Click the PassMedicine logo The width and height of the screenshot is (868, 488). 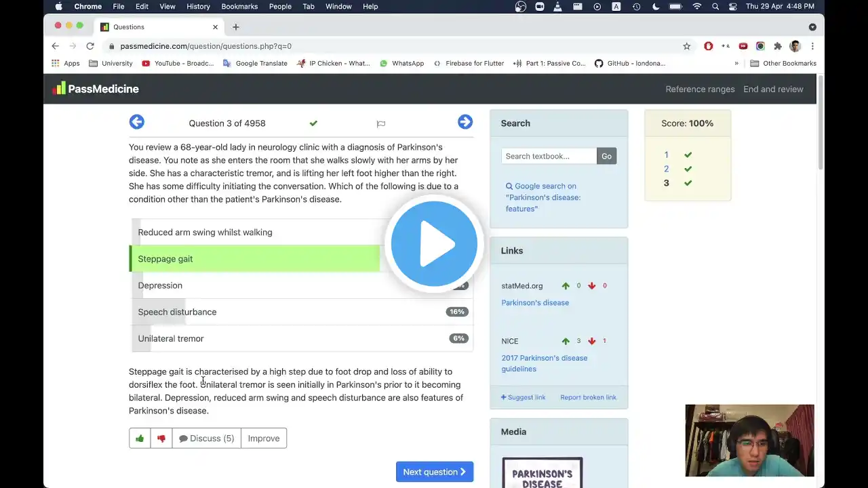pos(96,89)
